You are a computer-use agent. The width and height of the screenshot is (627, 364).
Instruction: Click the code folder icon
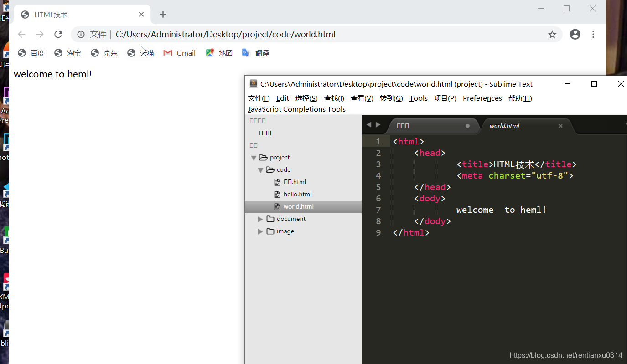270,169
